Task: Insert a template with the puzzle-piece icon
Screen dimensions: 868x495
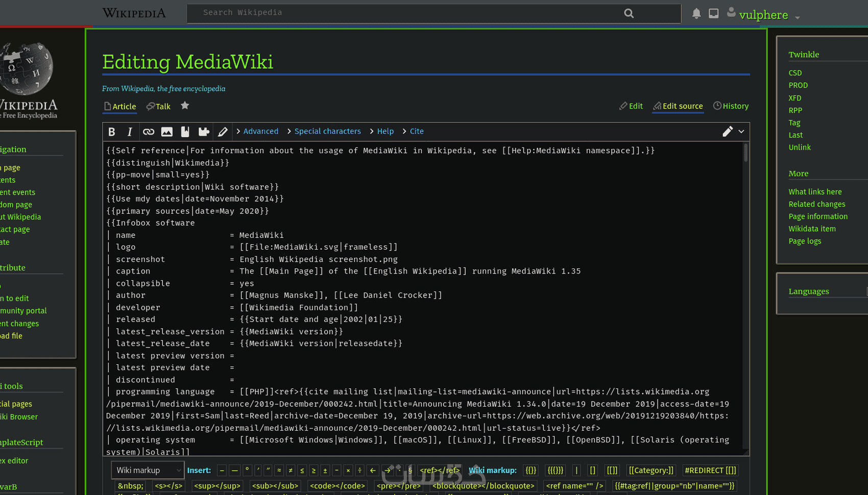Action: pyautogui.click(x=204, y=131)
